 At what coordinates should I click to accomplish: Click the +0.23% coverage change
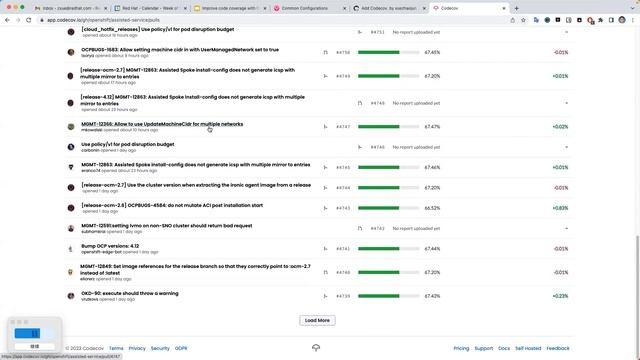(560, 296)
